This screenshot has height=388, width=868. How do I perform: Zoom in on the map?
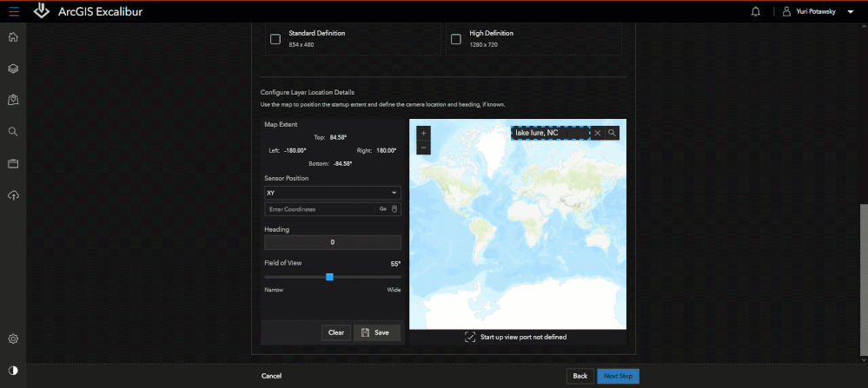[423, 134]
